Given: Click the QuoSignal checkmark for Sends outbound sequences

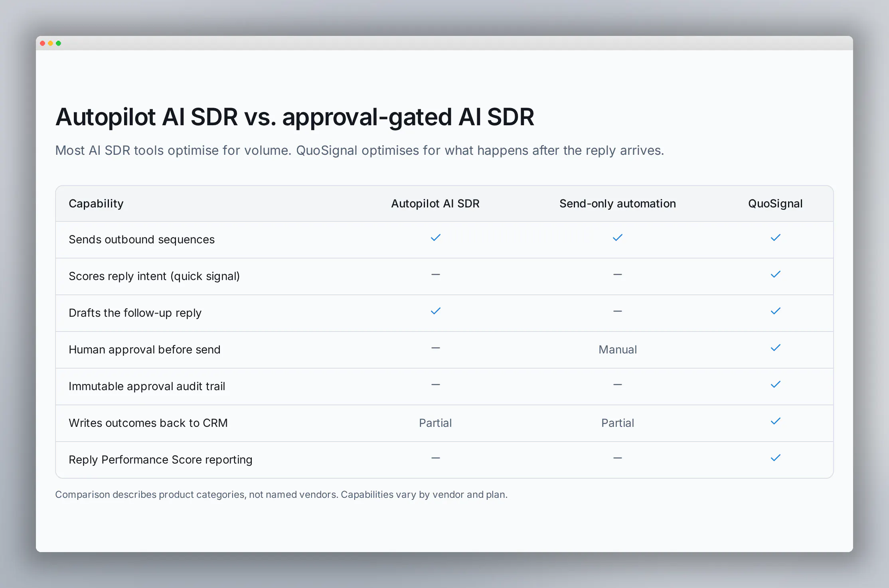Looking at the screenshot, I should (x=775, y=238).
